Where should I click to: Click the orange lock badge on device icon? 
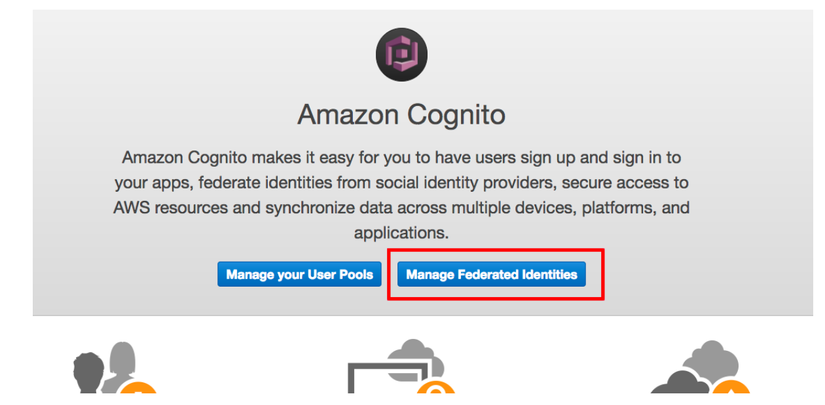click(x=437, y=392)
